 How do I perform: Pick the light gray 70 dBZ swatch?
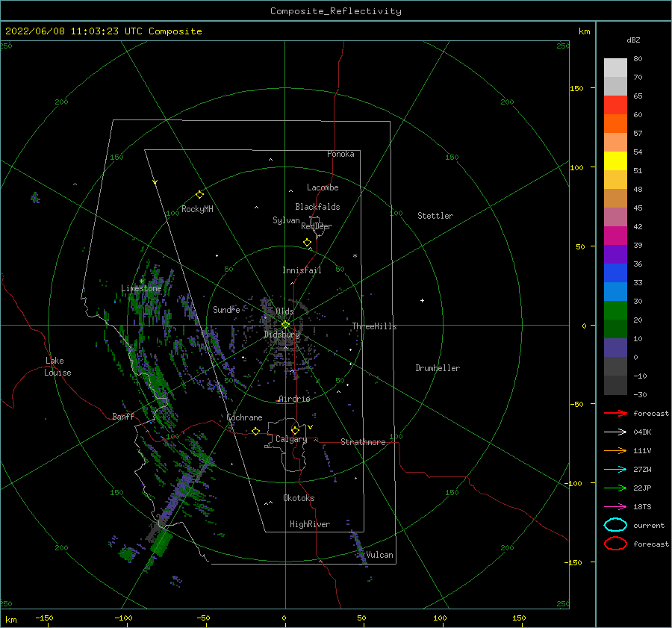pyautogui.click(x=615, y=68)
